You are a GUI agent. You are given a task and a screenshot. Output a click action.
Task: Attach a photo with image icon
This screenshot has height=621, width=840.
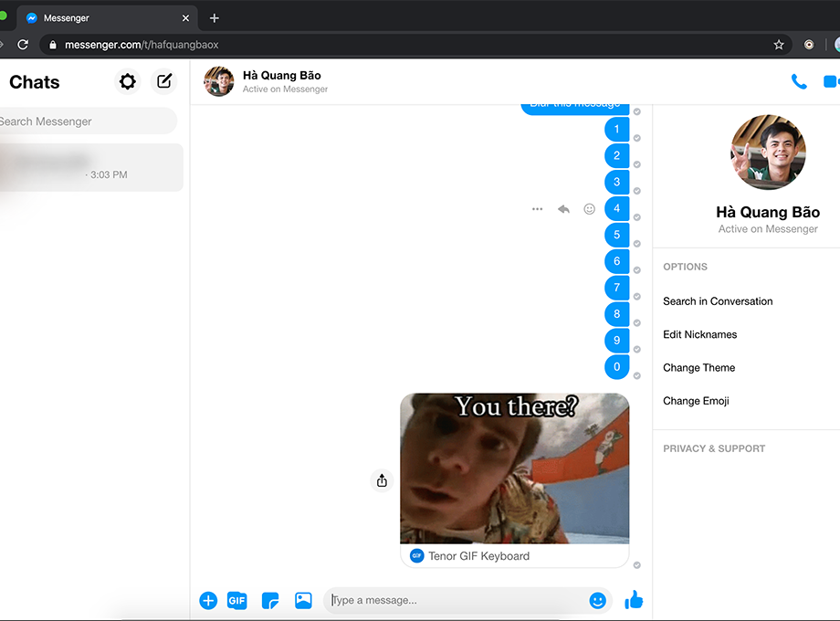point(303,600)
